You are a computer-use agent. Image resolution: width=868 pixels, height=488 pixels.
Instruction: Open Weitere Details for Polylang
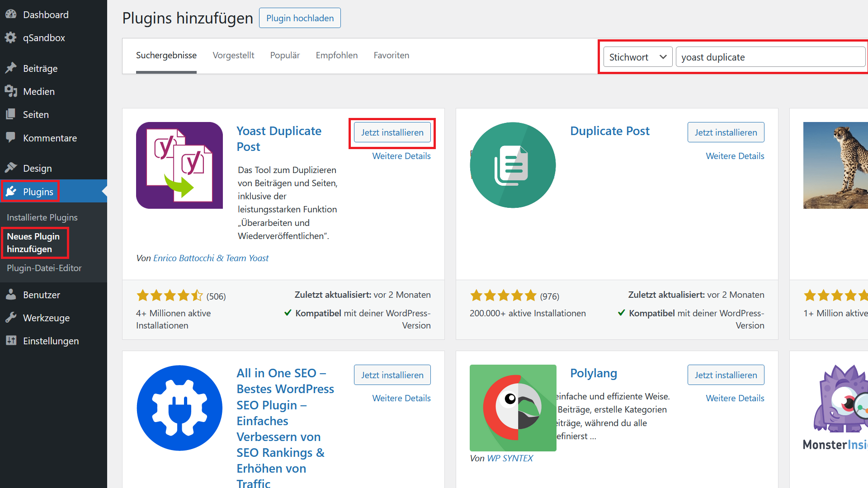[x=735, y=398]
